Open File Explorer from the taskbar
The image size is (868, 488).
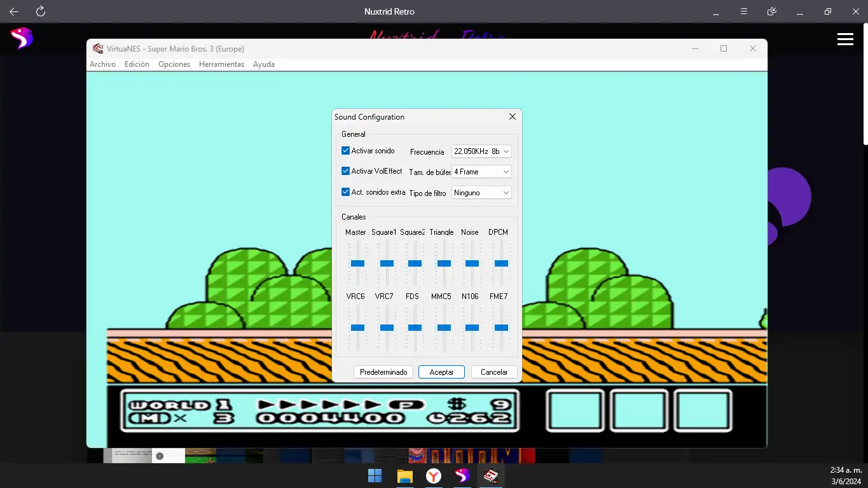(405, 475)
